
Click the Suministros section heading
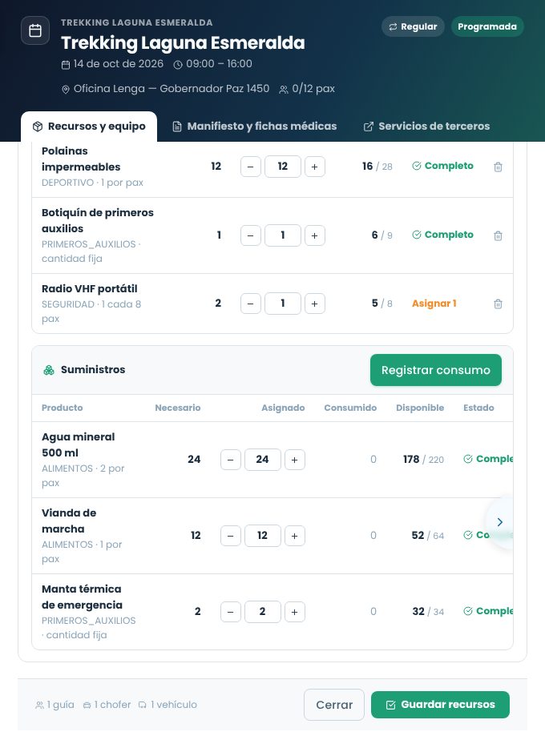pyautogui.click(x=93, y=370)
